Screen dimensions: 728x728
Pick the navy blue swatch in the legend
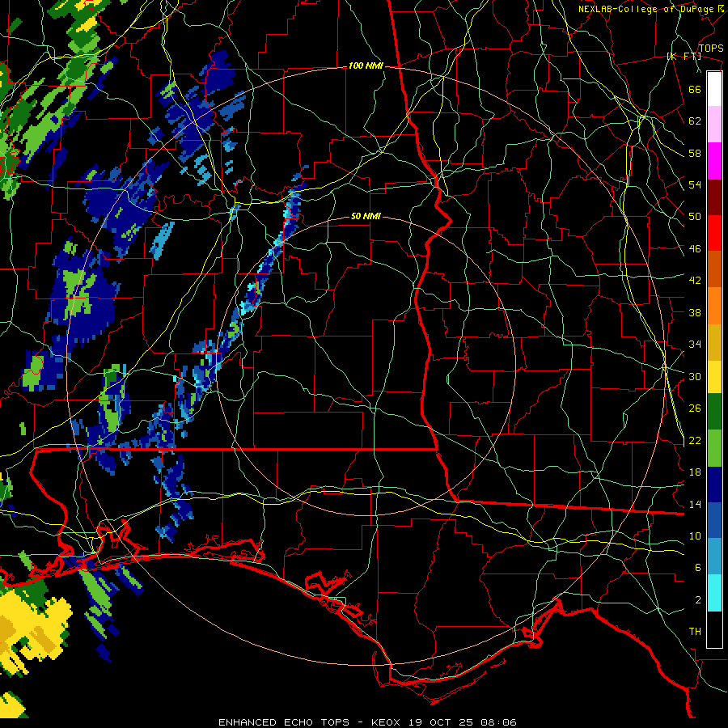pos(714,485)
